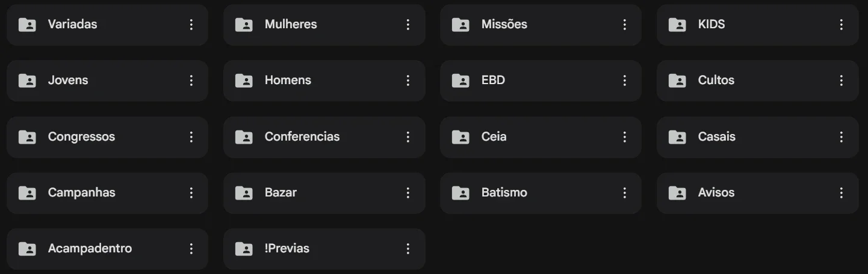Open the kebab menu for Jovens

pos(191,81)
